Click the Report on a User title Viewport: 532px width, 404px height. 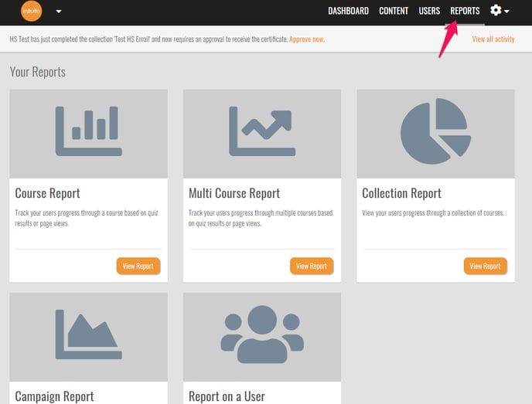[227, 396]
